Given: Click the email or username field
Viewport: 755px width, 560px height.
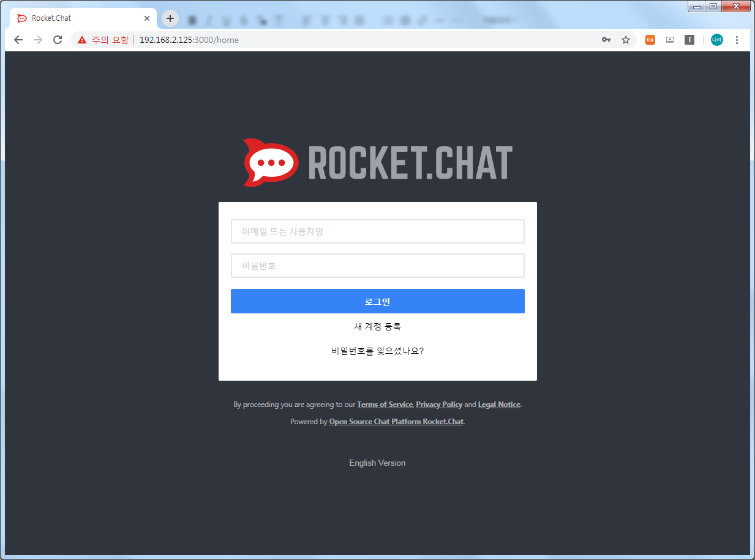Looking at the screenshot, I should [x=378, y=231].
